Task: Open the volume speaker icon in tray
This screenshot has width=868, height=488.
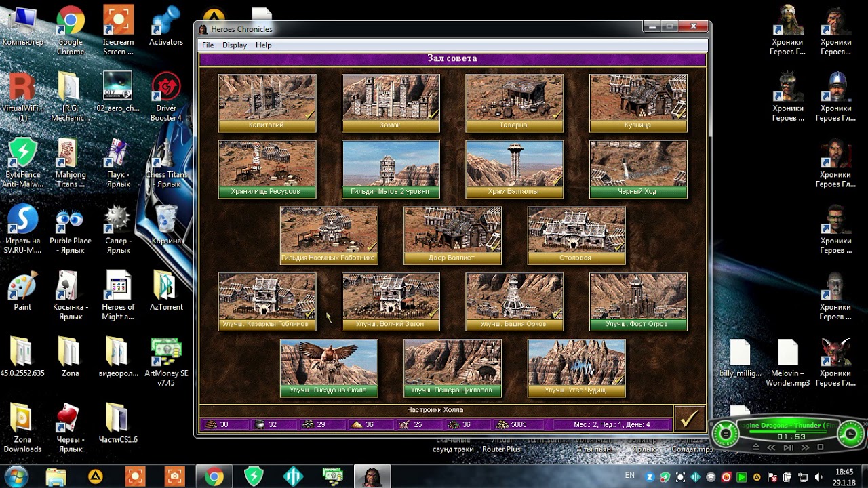Action: pyautogui.click(x=818, y=477)
